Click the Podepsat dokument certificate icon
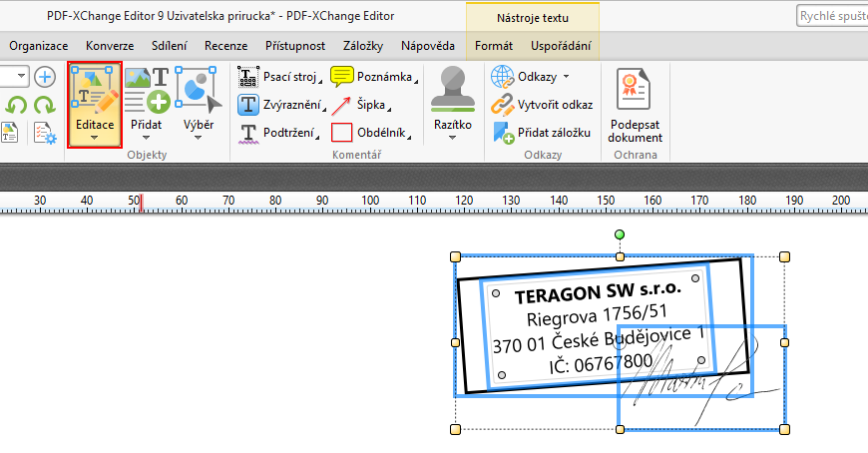The image size is (868, 453). pos(634,90)
